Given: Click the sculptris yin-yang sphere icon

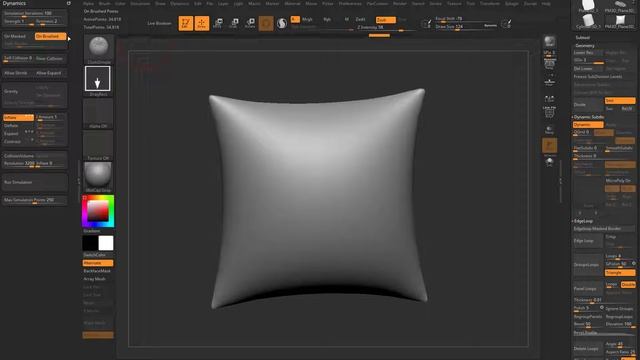Looking at the screenshot, I should [x=282, y=23].
